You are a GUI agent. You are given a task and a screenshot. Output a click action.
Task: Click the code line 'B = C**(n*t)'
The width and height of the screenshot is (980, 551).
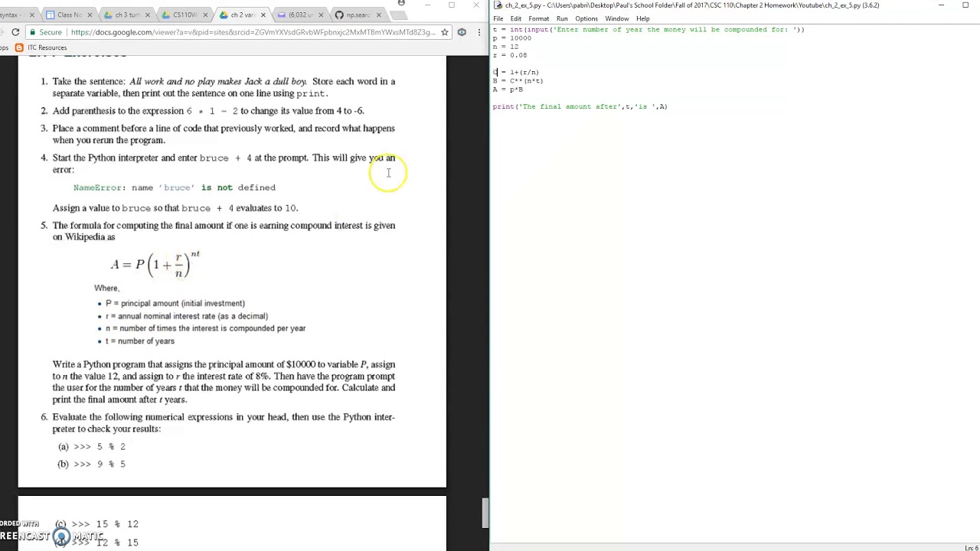tap(518, 81)
